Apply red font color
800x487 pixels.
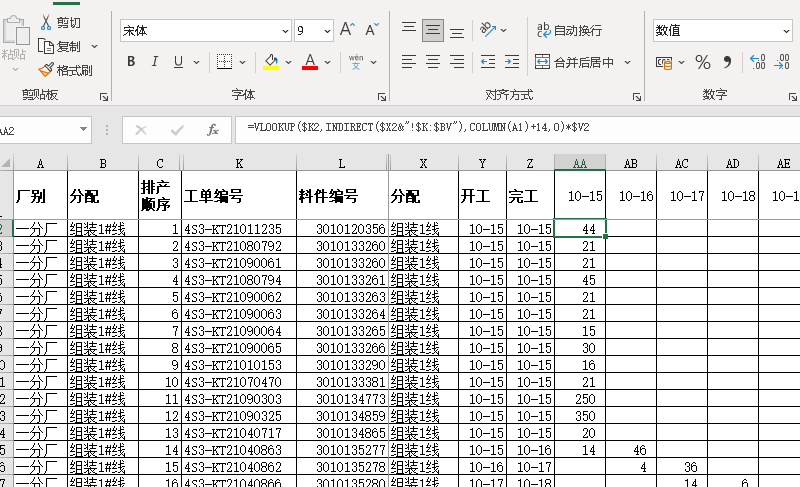click(x=310, y=62)
